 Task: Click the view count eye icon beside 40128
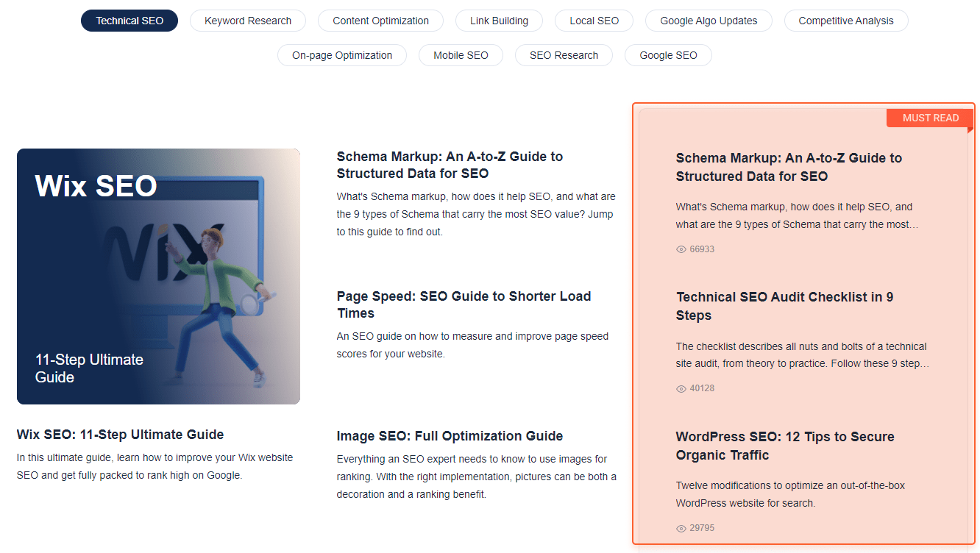[681, 388]
